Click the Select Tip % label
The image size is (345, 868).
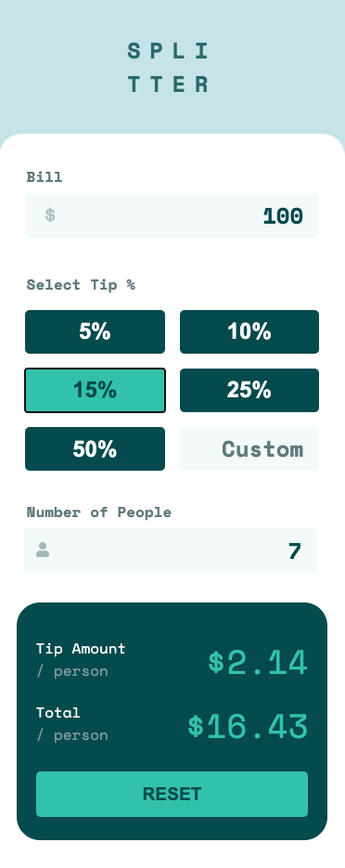click(81, 285)
